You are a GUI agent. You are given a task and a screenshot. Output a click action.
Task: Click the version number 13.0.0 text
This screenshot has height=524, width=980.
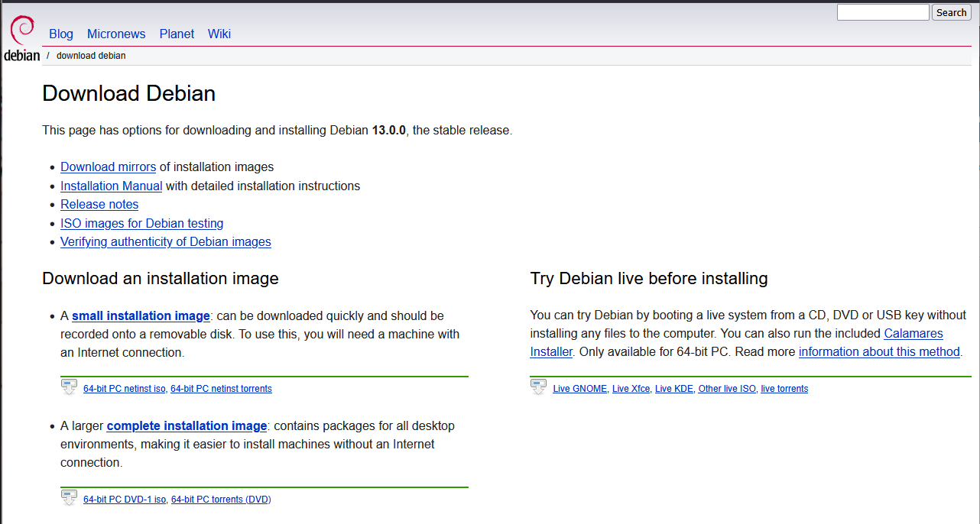click(389, 130)
